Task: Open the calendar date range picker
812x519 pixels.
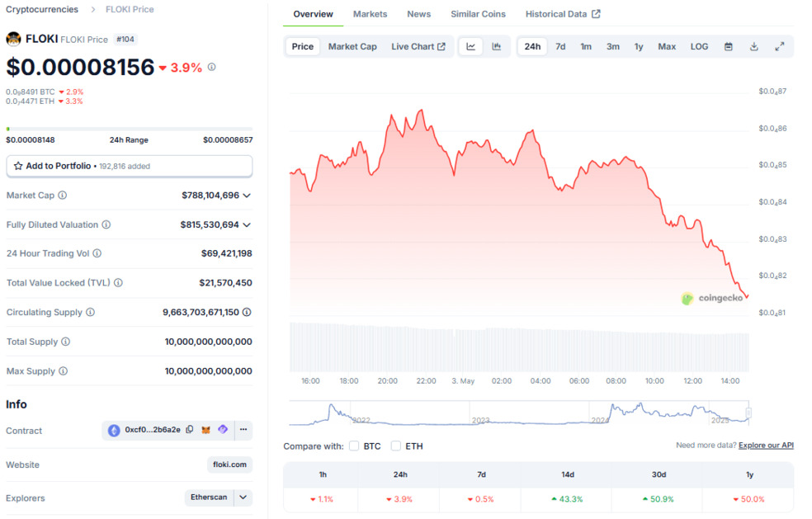Action: [728, 46]
